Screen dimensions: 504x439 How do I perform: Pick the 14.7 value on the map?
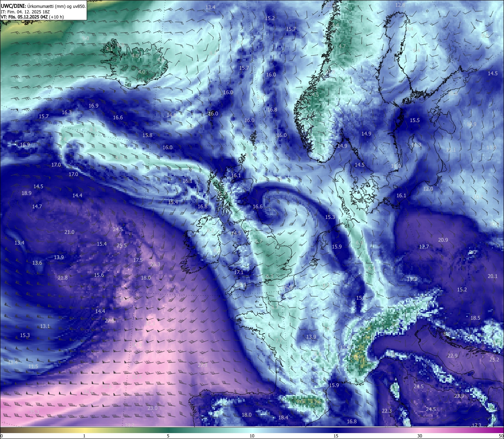coord(37,206)
